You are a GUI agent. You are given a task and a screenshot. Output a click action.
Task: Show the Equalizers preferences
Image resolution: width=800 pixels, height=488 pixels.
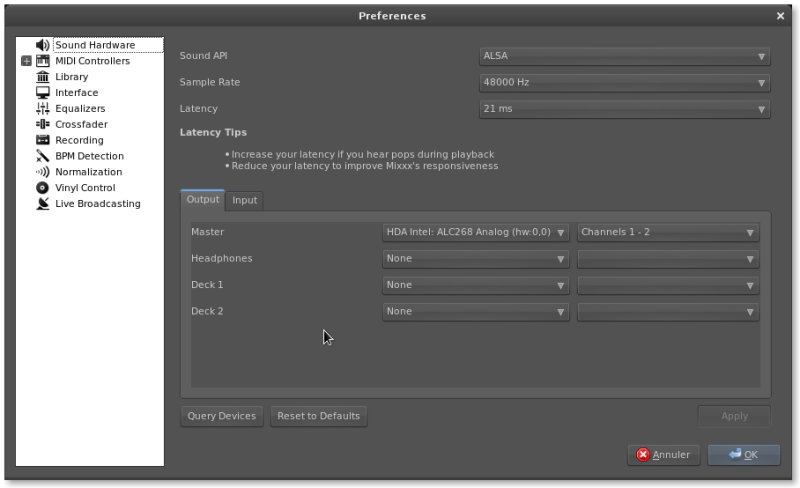pyautogui.click(x=80, y=108)
